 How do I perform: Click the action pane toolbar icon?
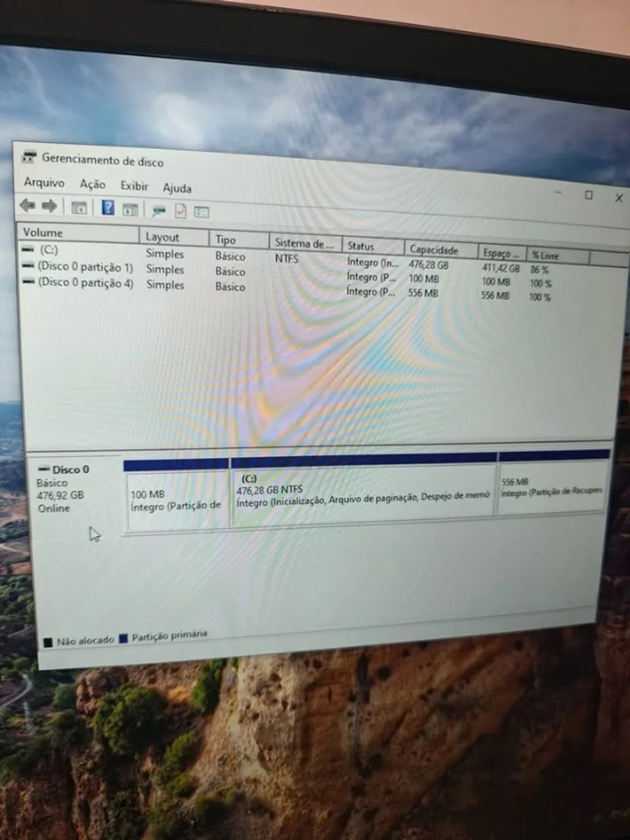(131, 209)
